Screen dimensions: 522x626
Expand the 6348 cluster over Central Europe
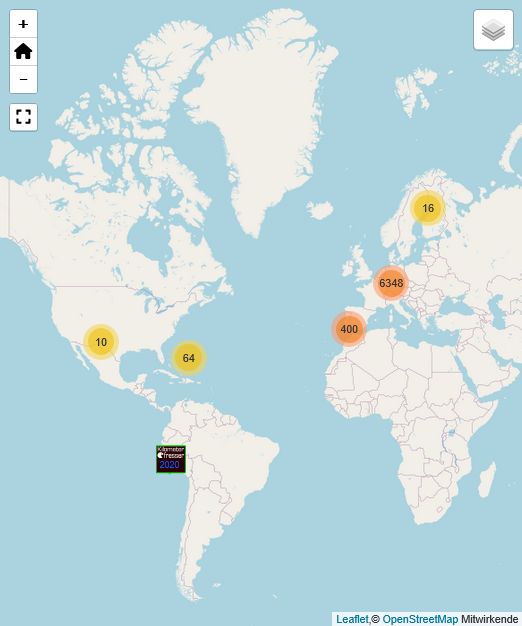(x=391, y=283)
